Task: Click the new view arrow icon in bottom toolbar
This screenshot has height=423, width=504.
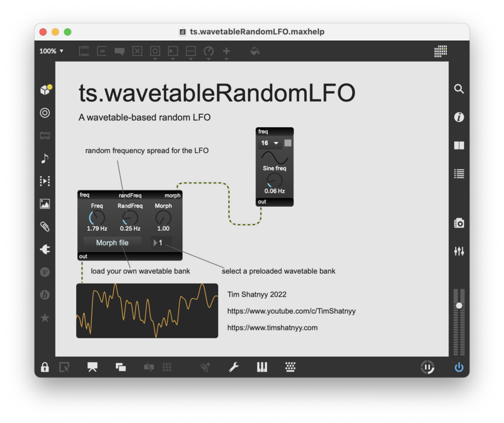Action: 64,367
